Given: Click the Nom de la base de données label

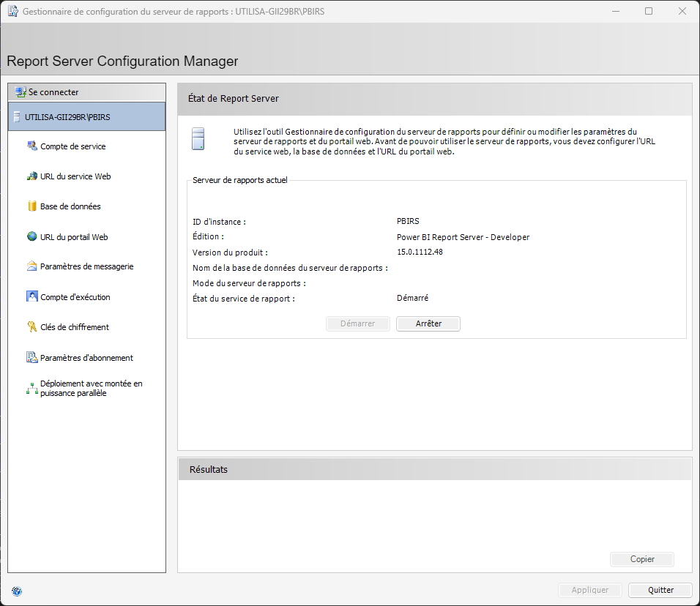Looking at the screenshot, I should tap(290, 268).
